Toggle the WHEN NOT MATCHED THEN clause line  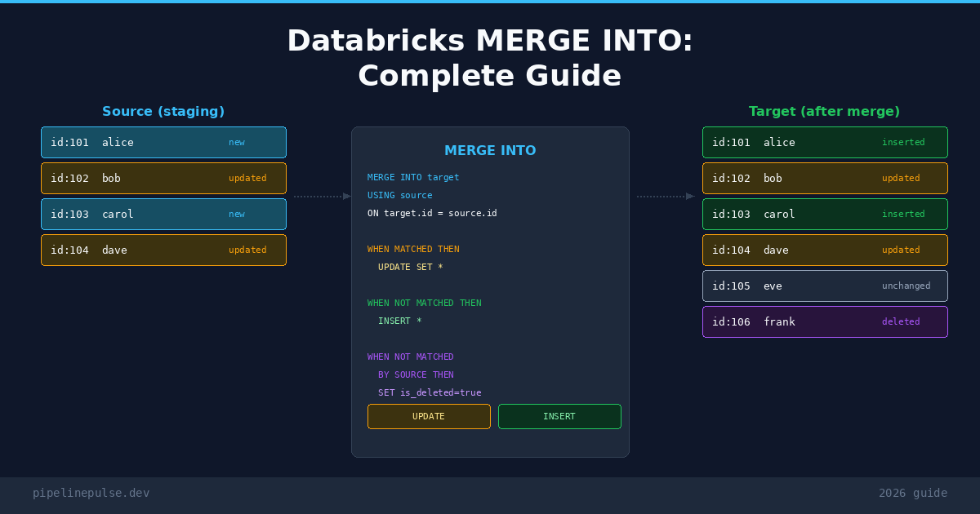(x=422, y=303)
